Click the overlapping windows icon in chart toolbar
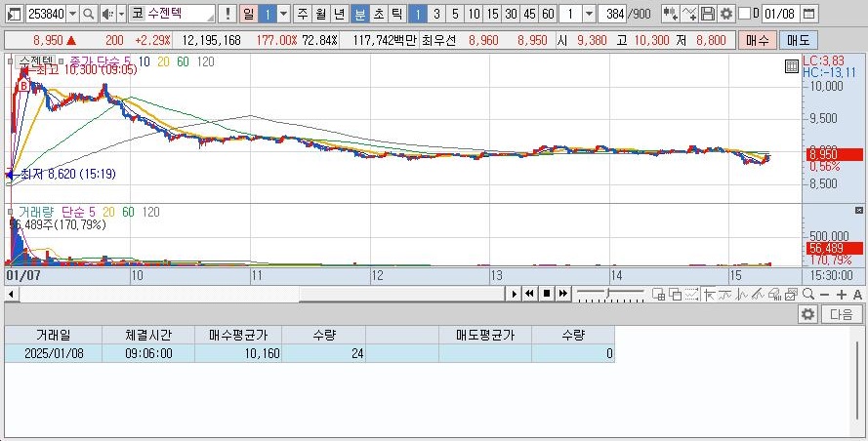Screen dimensions: 868x441 click(x=676, y=295)
